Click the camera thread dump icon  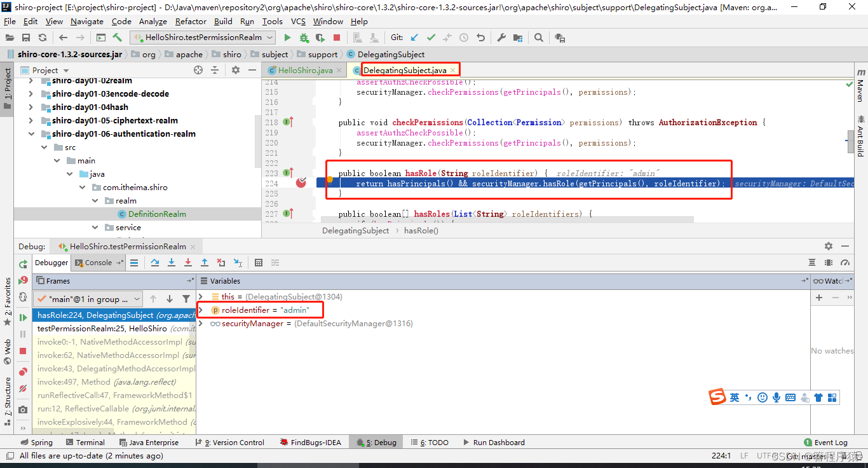(x=24, y=410)
